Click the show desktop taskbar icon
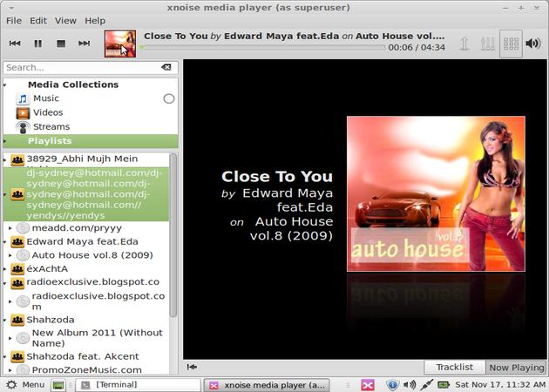This screenshot has width=549, height=392. coord(58,385)
